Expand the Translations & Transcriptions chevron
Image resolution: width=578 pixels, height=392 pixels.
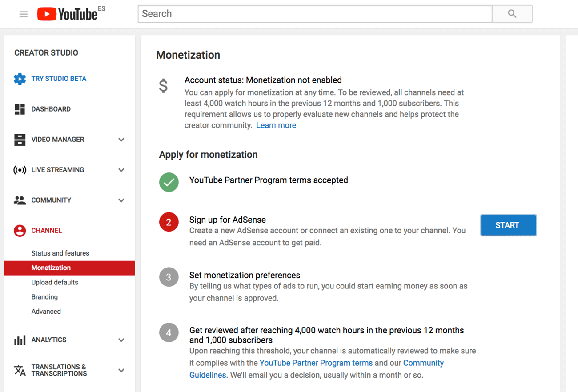(x=121, y=370)
